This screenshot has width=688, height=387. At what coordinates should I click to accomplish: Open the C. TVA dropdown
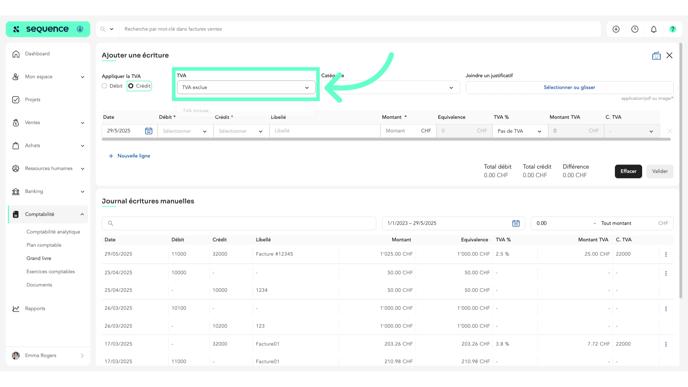coord(631,131)
